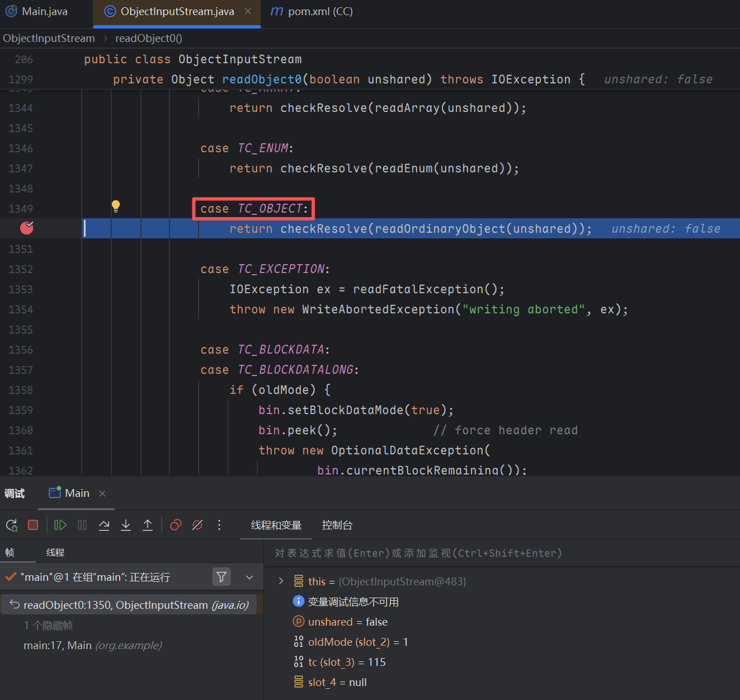The image size is (740, 700).
Task: Toggle breakpoint at line 1350
Action: [26, 228]
